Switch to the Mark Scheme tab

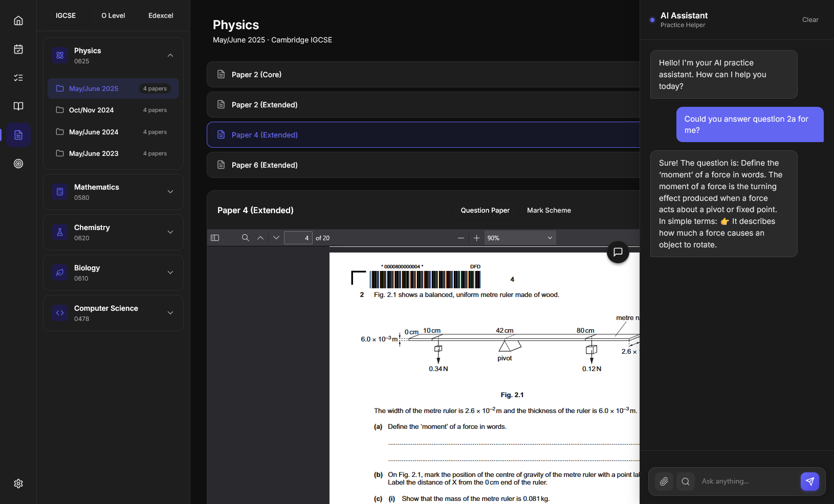click(548, 210)
